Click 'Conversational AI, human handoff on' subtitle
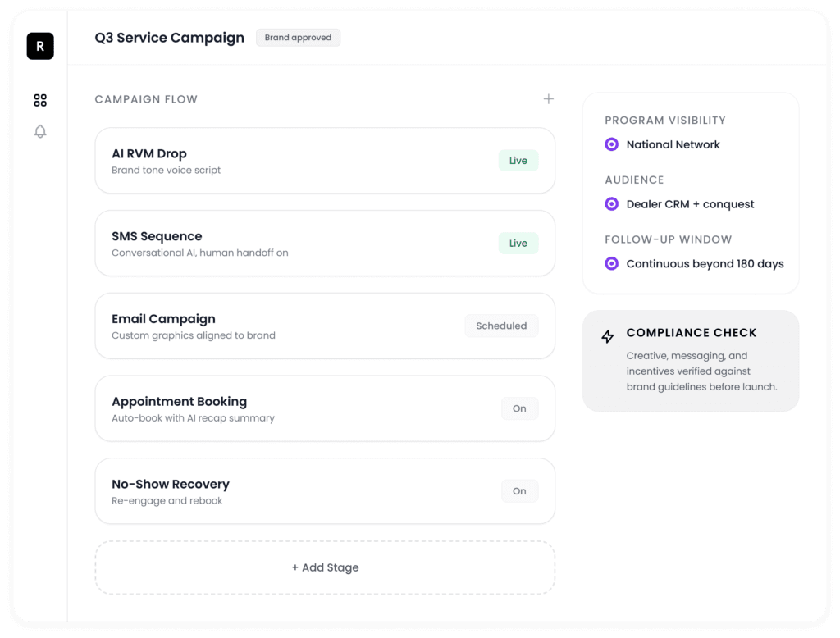 (x=200, y=253)
